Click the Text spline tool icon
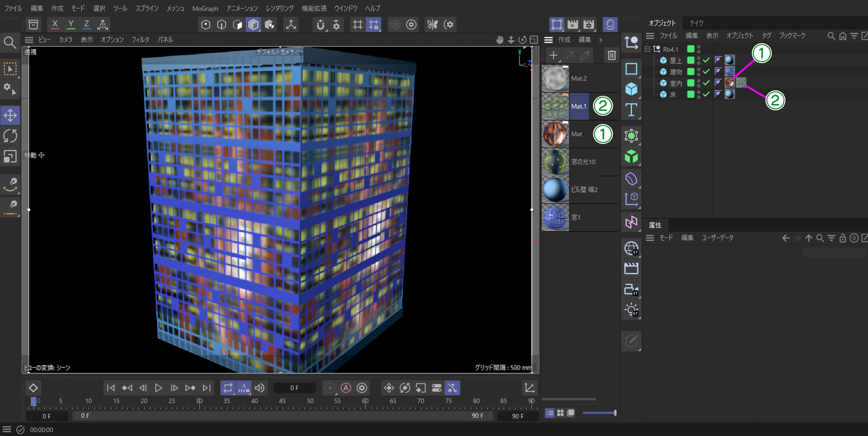Image resolution: width=868 pixels, height=436 pixels. pos(631,110)
